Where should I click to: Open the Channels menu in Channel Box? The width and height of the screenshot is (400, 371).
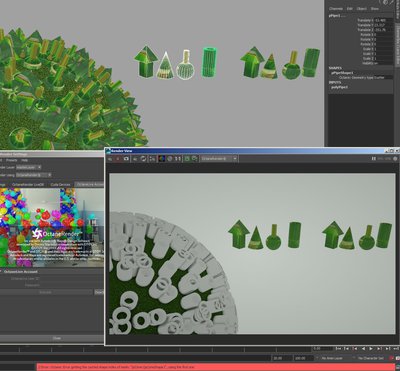(336, 9)
